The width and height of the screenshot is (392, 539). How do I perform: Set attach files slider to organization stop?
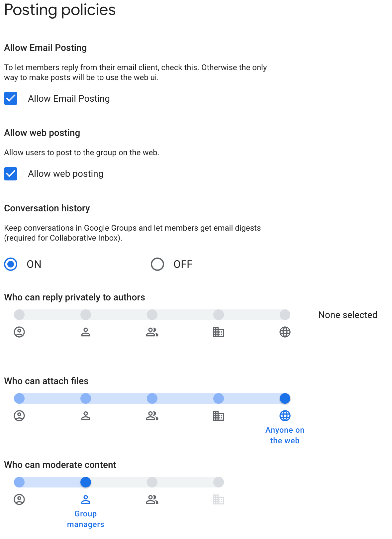pyautogui.click(x=218, y=398)
